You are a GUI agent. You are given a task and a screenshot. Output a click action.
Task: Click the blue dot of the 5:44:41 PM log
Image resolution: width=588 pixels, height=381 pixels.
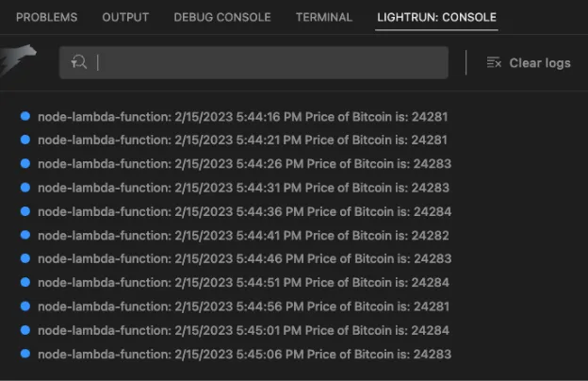click(25, 235)
